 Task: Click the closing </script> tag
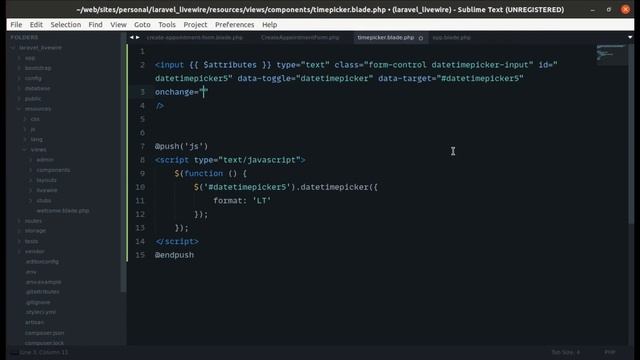tap(177, 241)
